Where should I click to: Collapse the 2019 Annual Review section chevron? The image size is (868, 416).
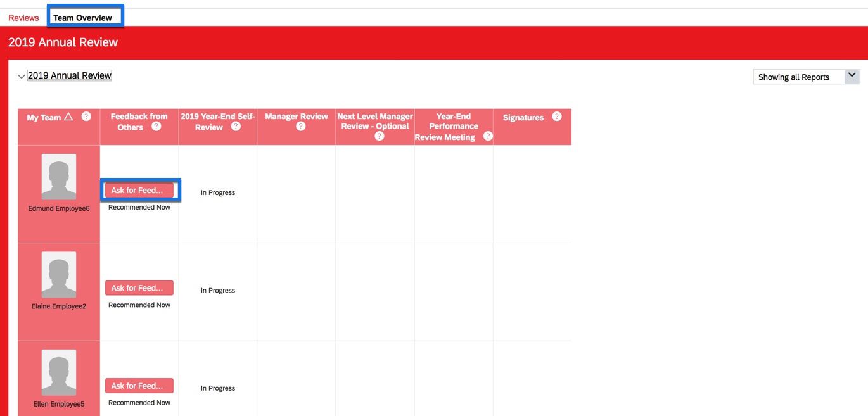coord(22,77)
